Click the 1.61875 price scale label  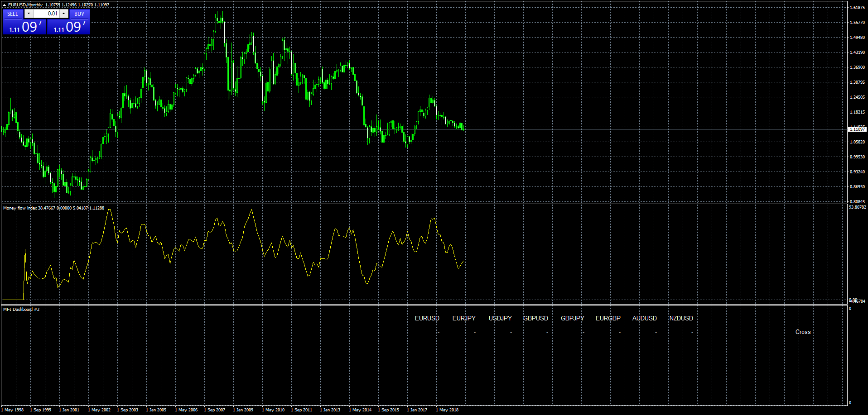(857, 8)
